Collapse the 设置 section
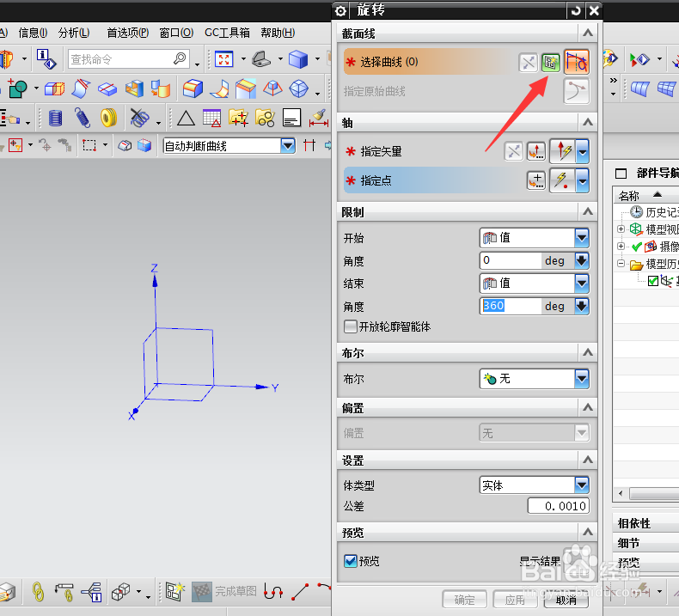The height and width of the screenshot is (616, 679). point(588,460)
